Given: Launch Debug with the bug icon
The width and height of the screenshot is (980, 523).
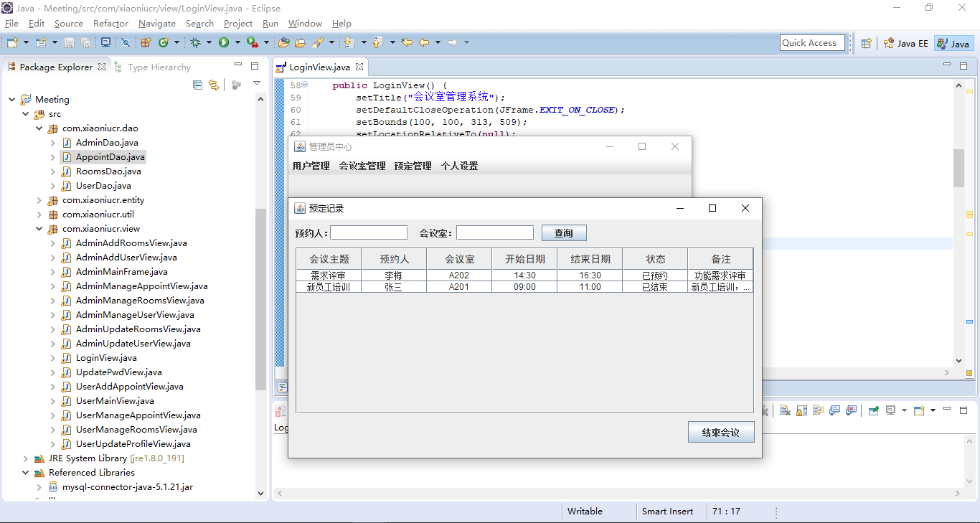Looking at the screenshot, I should tap(195, 42).
